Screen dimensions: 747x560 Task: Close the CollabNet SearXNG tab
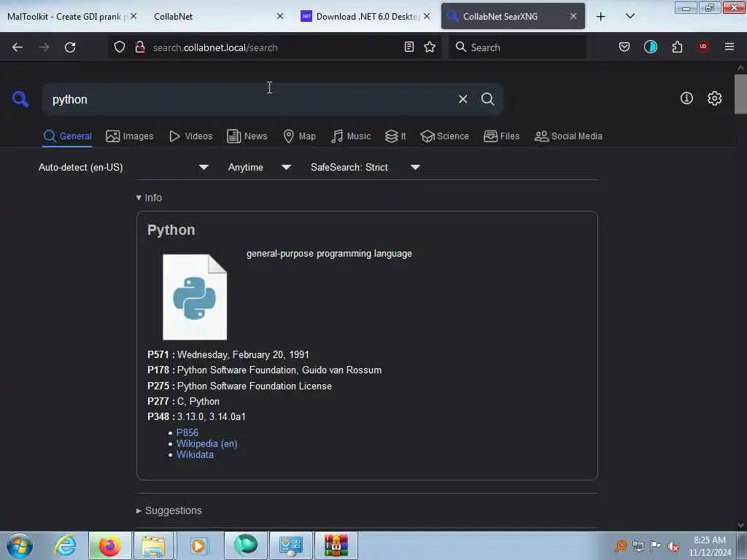coord(573,16)
